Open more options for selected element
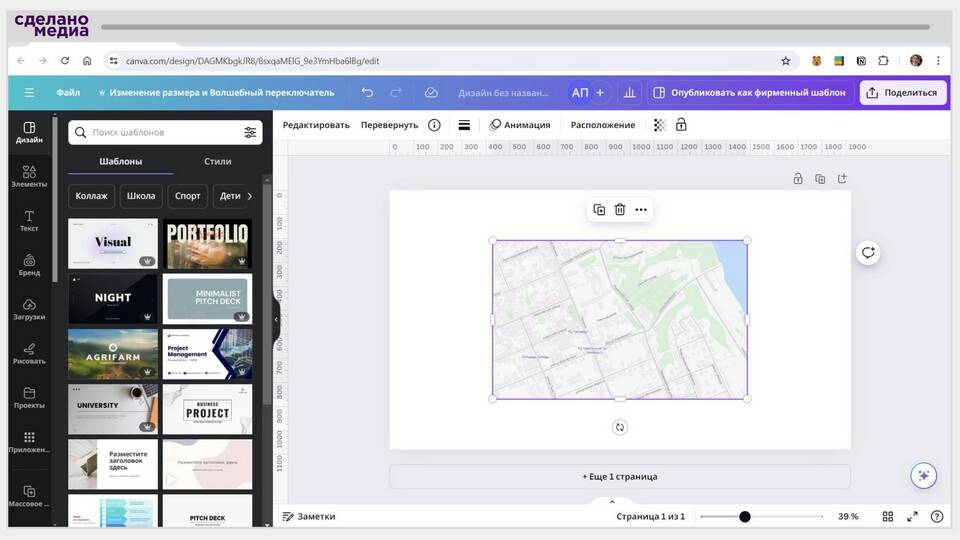The height and width of the screenshot is (540, 960). pyautogui.click(x=641, y=210)
